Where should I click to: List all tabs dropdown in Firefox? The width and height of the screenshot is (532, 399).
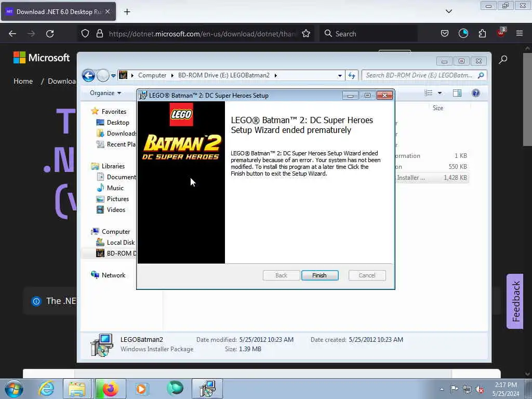coord(448,11)
